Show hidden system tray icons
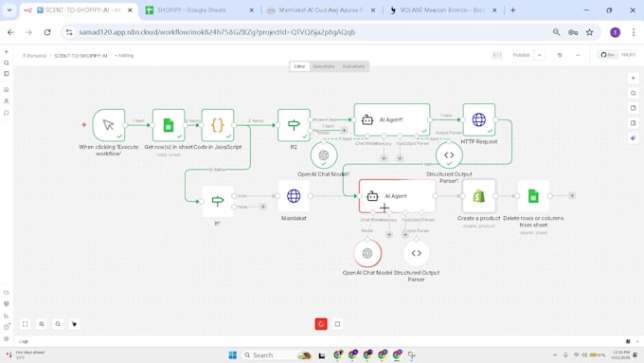The height and width of the screenshot is (363, 644). click(554, 354)
